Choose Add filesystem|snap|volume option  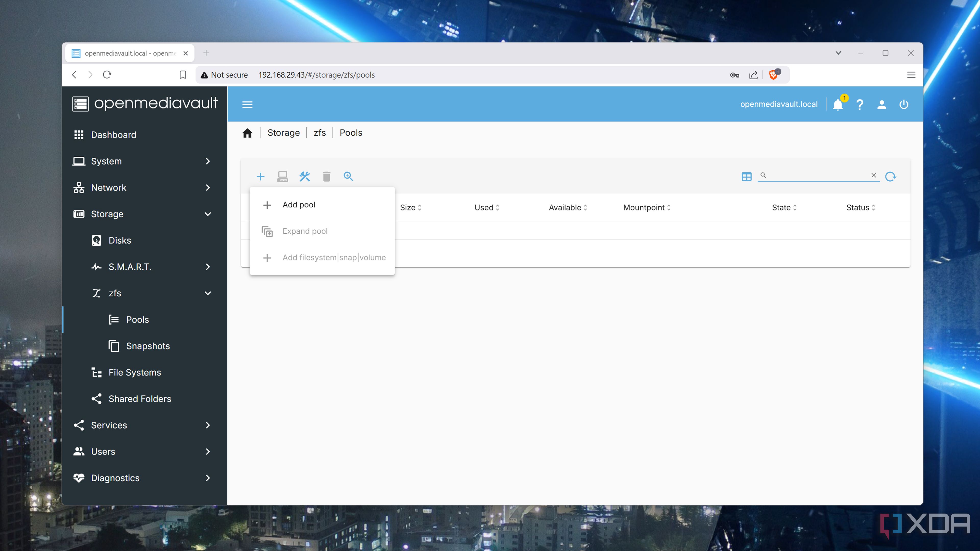coord(322,257)
